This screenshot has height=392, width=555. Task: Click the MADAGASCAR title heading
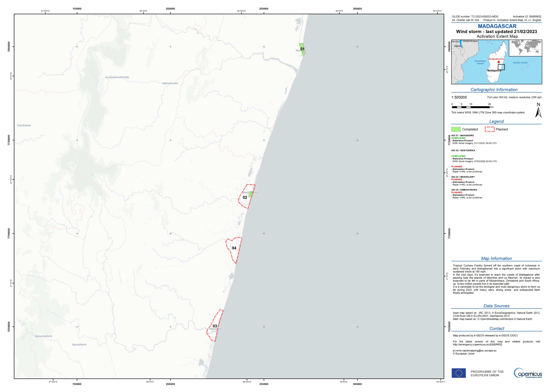click(497, 26)
